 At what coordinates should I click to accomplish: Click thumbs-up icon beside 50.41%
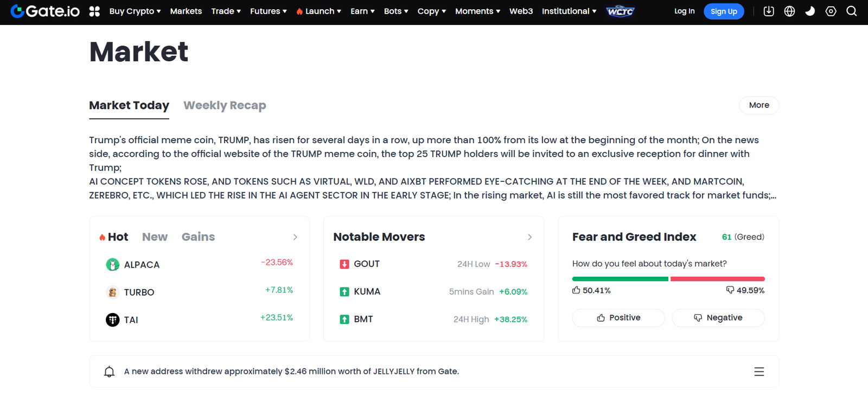[576, 290]
